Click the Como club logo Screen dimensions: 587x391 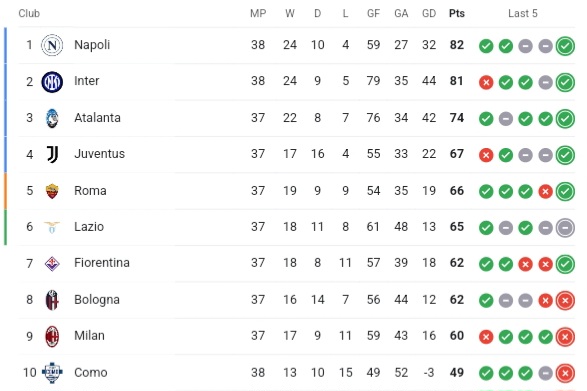coord(52,373)
